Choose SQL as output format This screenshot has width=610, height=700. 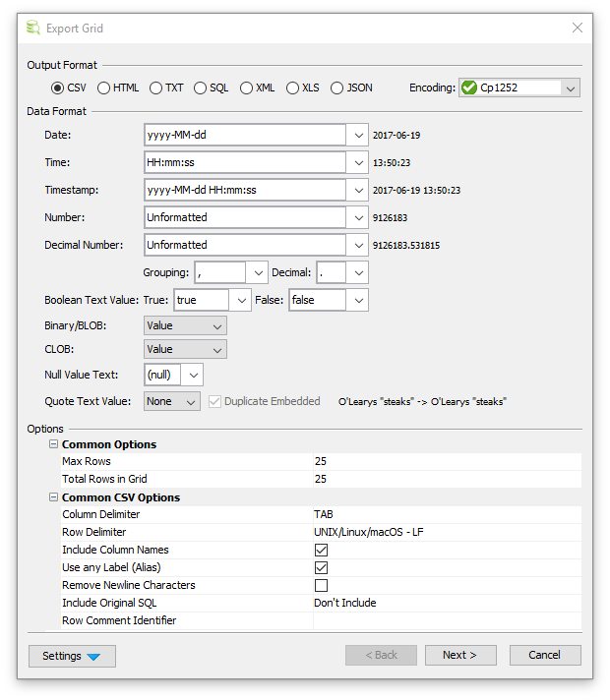[201, 87]
